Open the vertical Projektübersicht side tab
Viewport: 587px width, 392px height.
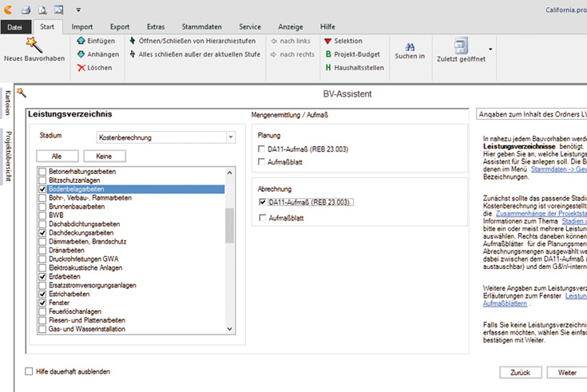(8, 156)
